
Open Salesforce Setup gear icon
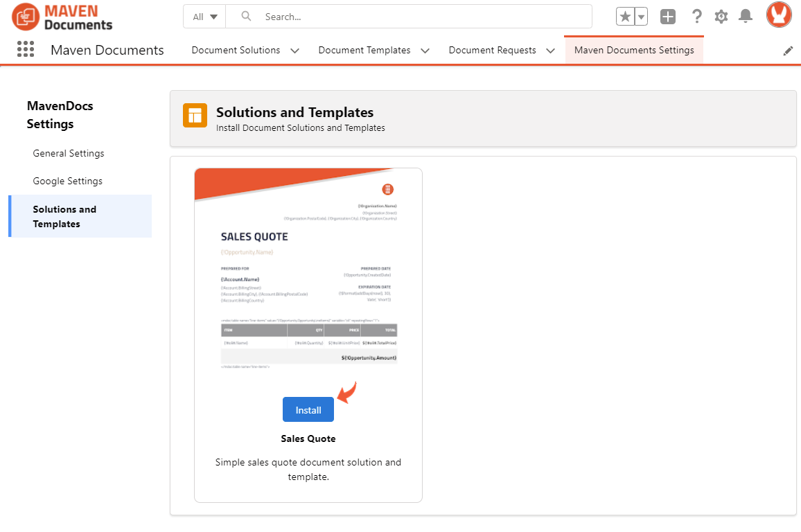(x=721, y=16)
